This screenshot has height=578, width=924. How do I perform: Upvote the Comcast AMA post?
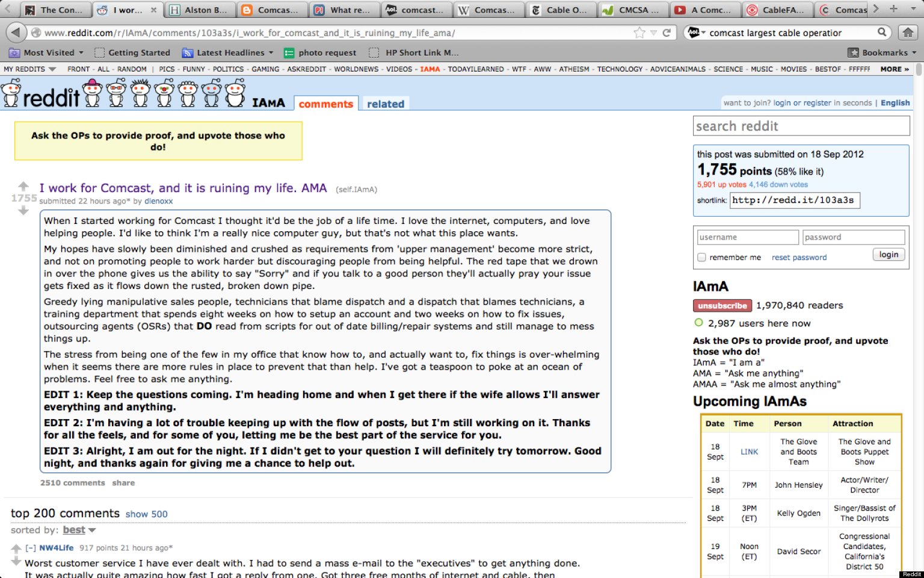pos(23,185)
